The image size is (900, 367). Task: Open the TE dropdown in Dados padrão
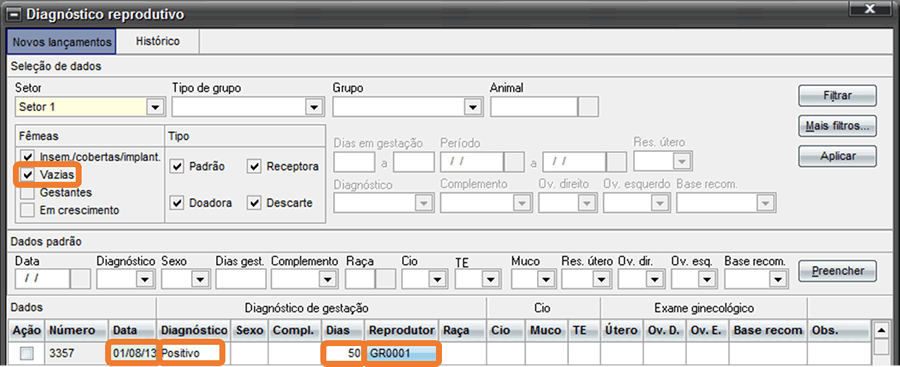tap(490, 279)
